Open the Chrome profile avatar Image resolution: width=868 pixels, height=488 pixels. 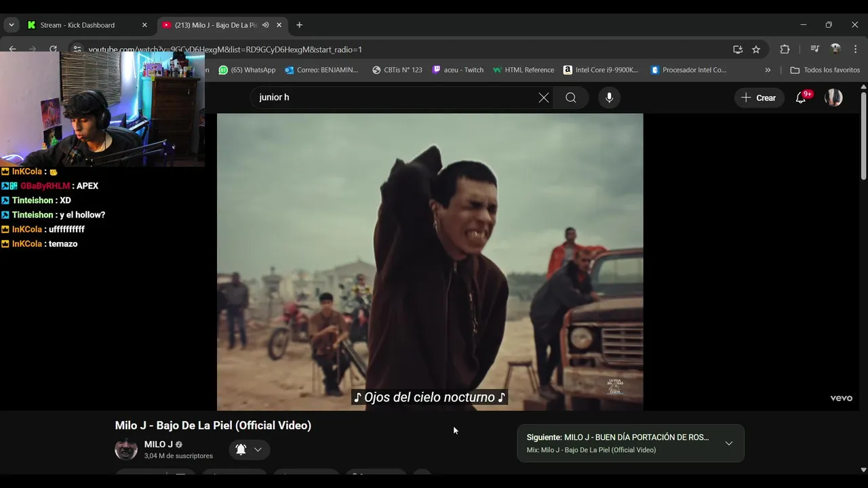(x=835, y=49)
